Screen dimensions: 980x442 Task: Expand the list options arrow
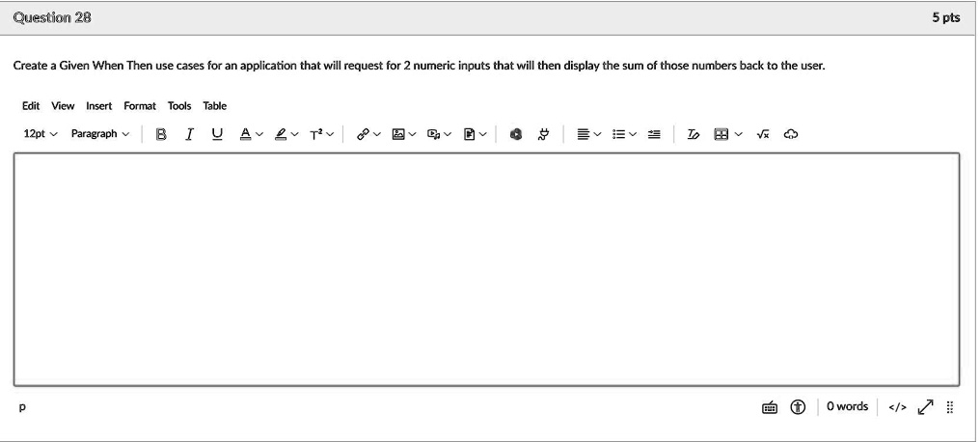coord(633,134)
